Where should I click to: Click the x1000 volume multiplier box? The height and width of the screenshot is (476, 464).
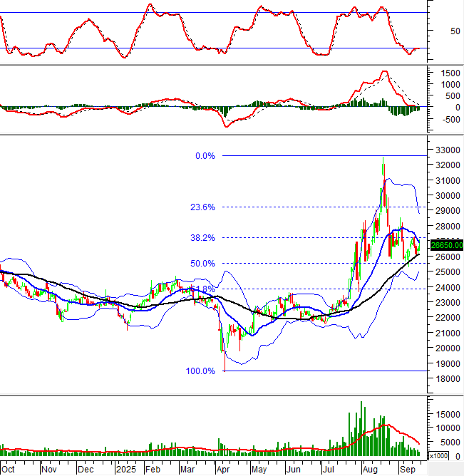[438, 456]
